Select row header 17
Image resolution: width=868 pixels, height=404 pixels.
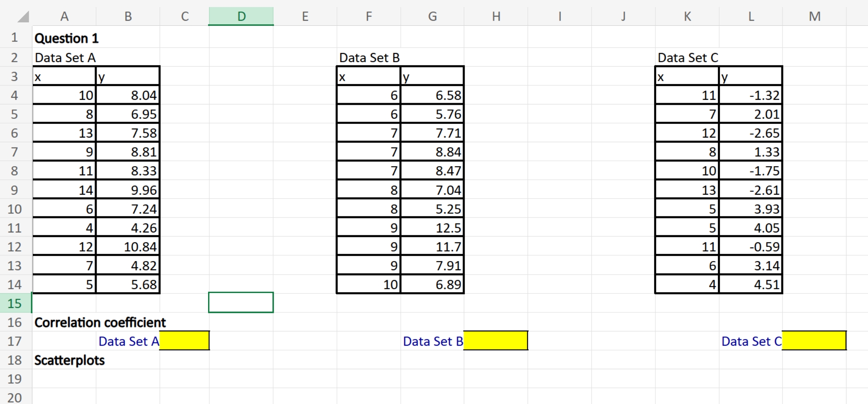(15, 341)
